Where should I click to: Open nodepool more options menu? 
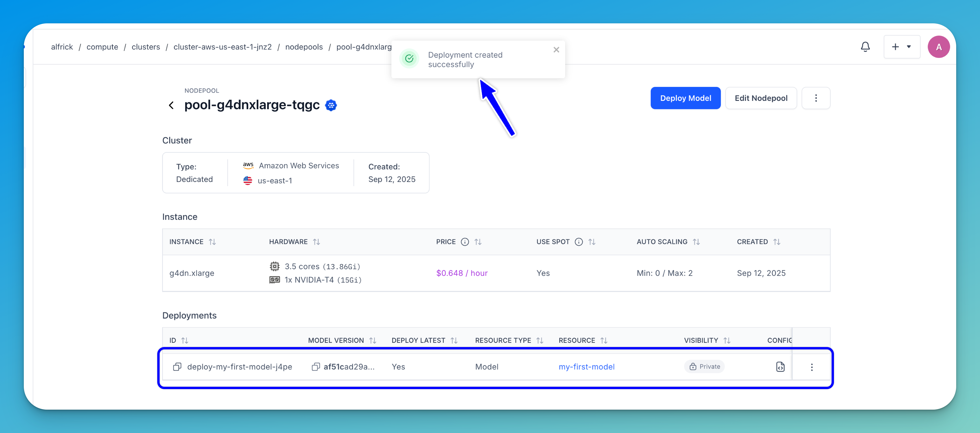coord(816,98)
